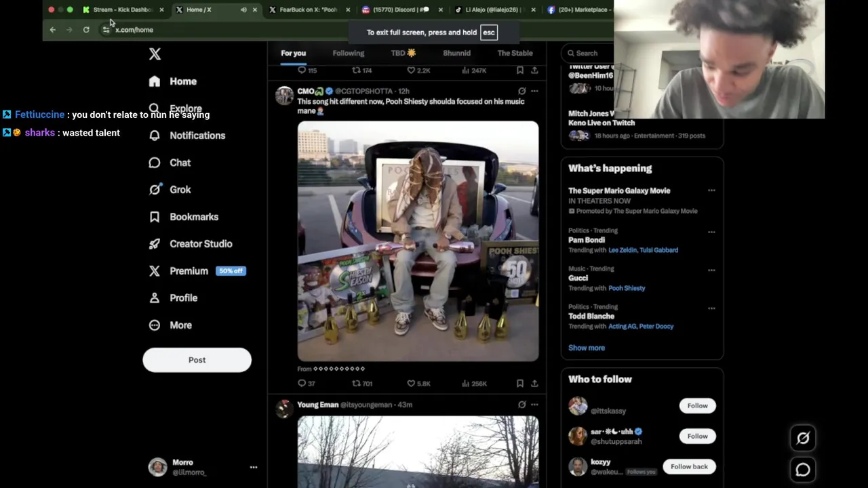The width and height of the screenshot is (868, 488).
Task: Switch to the Marketplace browser tab
Action: pos(580,9)
